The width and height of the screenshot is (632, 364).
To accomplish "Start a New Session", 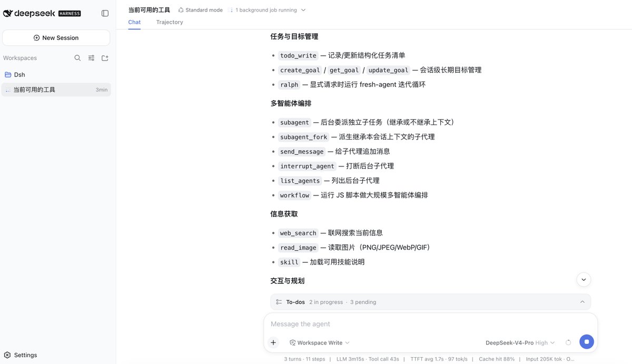I will [x=56, y=38].
